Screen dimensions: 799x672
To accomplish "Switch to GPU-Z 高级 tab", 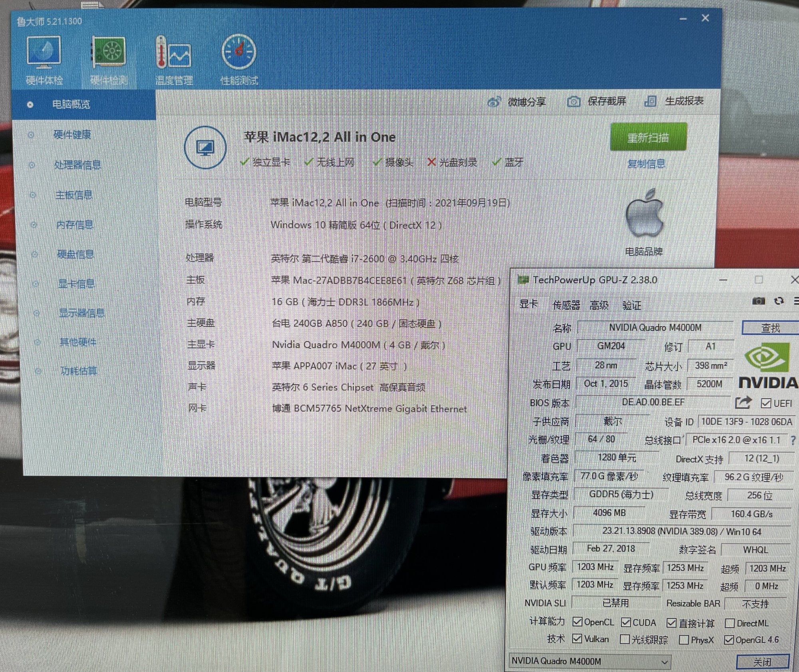I will (599, 305).
